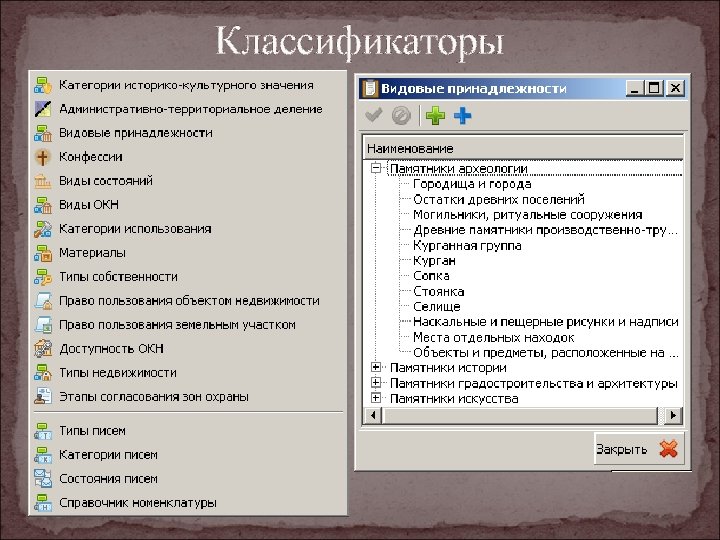Select the Остатки древних поселений row
Image resolution: width=720 pixels, height=540 pixels.
[x=499, y=199]
